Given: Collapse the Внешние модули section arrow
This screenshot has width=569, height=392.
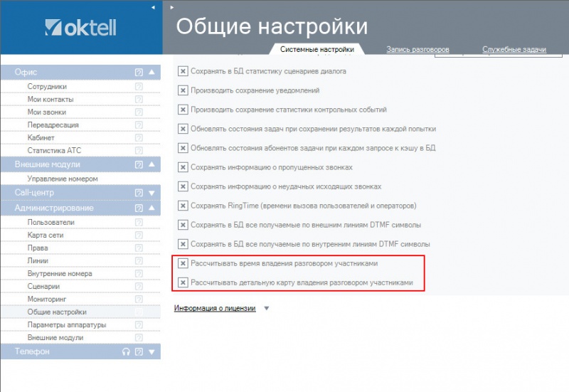Looking at the screenshot, I should (x=151, y=164).
